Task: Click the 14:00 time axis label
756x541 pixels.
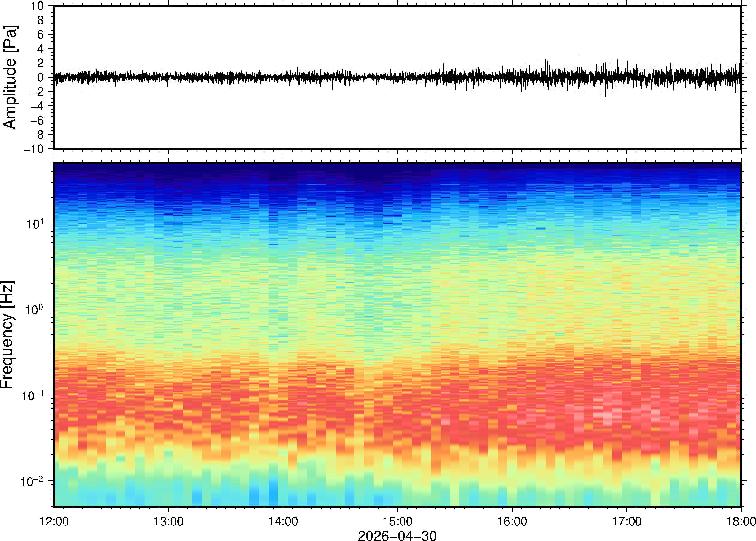Action: pyautogui.click(x=283, y=522)
